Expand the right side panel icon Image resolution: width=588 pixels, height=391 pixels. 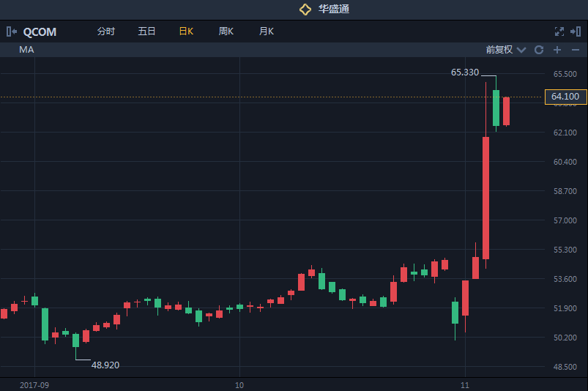(576, 31)
